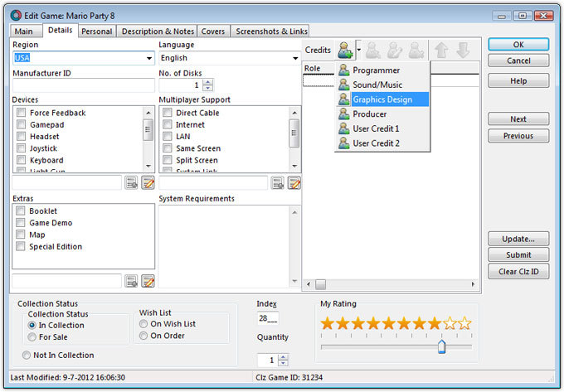Switch to the Personal tab

[x=97, y=31]
